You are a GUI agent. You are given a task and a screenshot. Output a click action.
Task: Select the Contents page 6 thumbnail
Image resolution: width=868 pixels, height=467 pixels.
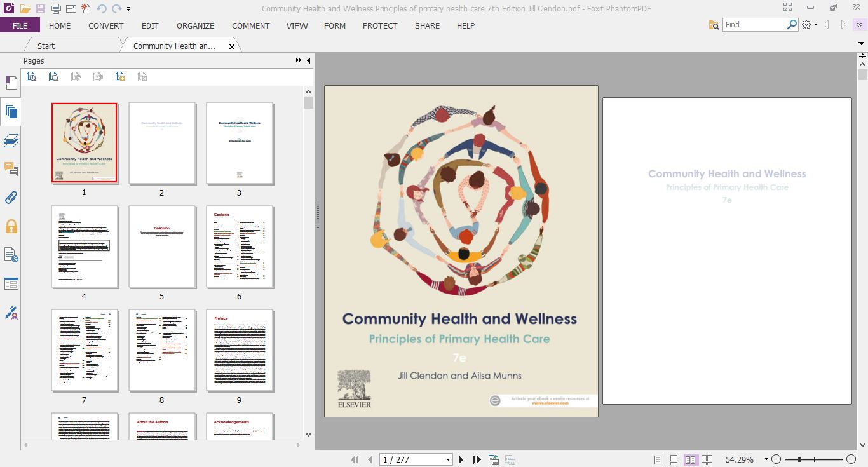[240, 247]
